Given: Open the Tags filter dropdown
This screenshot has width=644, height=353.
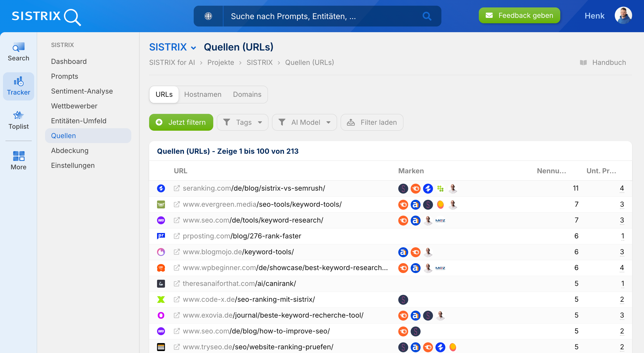Looking at the screenshot, I should [x=242, y=122].
